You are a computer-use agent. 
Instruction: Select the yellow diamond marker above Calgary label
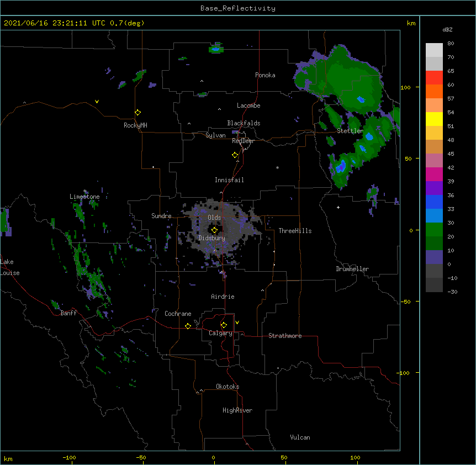(224, 325)
